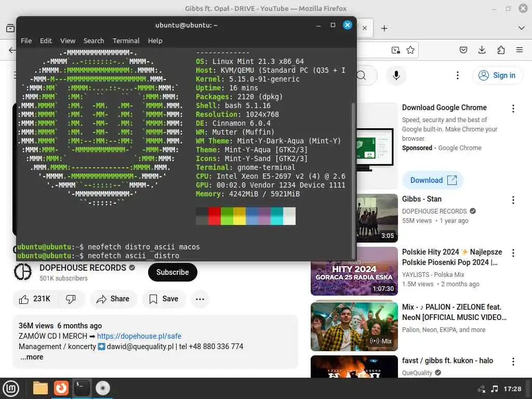Click the green color block in neofetch output
Screen dimensions: 532x399
click(x=227, y=216)
